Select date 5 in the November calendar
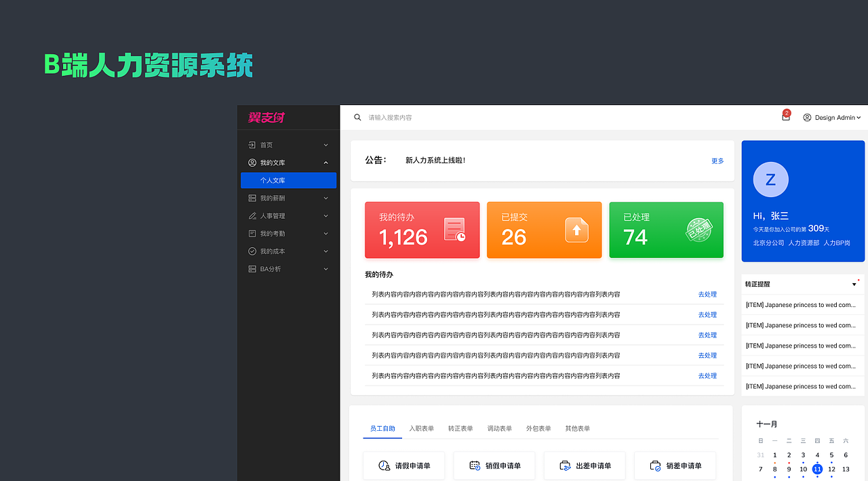 (831, 455)
